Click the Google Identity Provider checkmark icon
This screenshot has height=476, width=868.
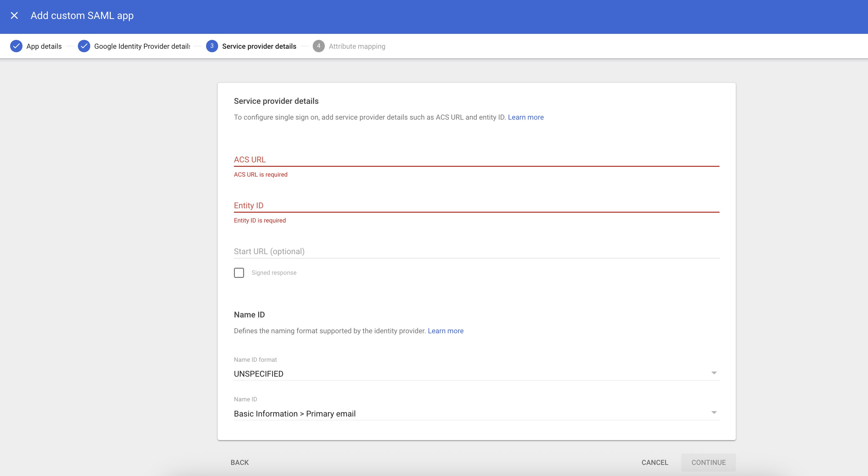point(84,46)
